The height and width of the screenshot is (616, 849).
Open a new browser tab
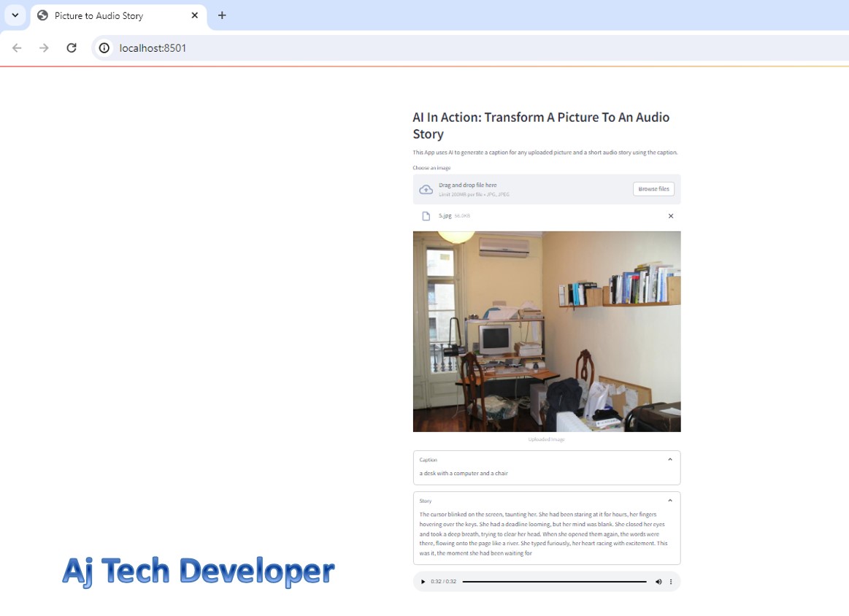click(x=222, y=15)
